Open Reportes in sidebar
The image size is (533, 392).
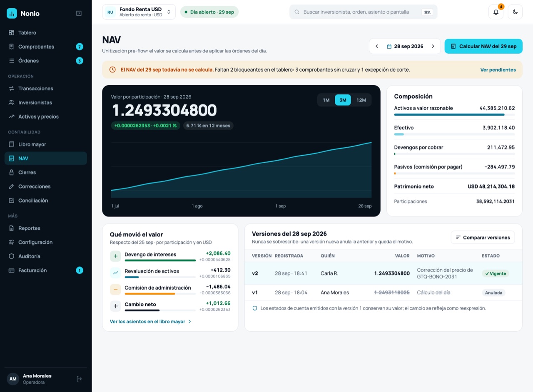pyautogui.click(x=46, y=228)
